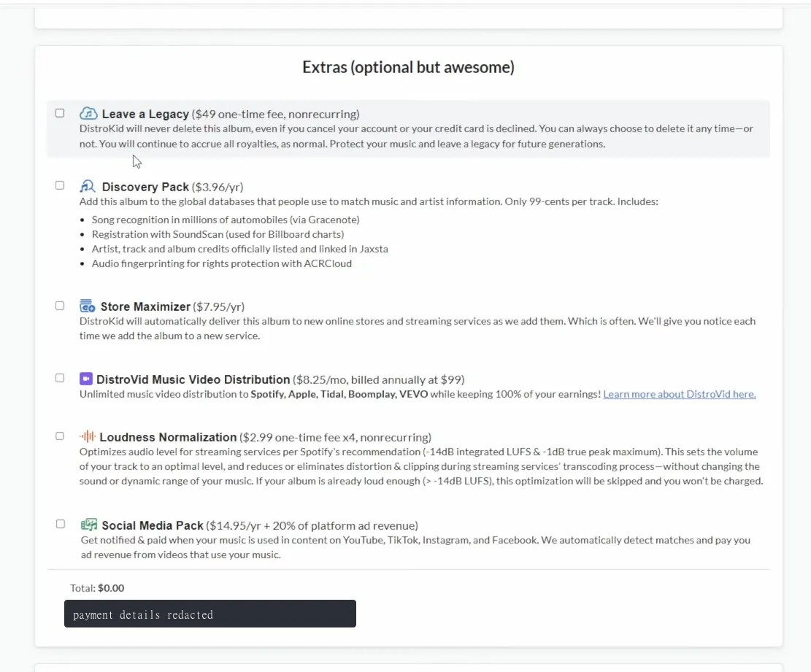Click the ($7.95/yr) price text
The image size is (811, 672).
(219, 307)
